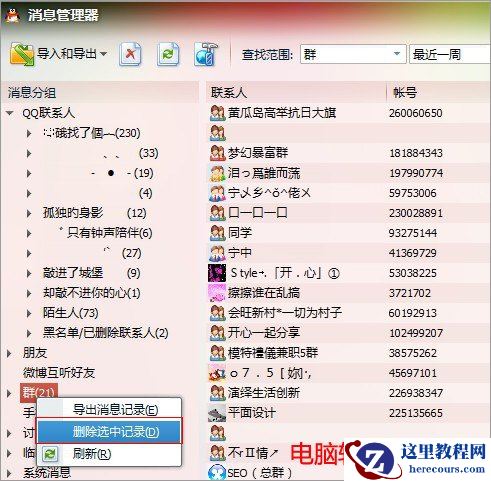
Task: Select account number 260060650
Action: [x=416, y=113]
